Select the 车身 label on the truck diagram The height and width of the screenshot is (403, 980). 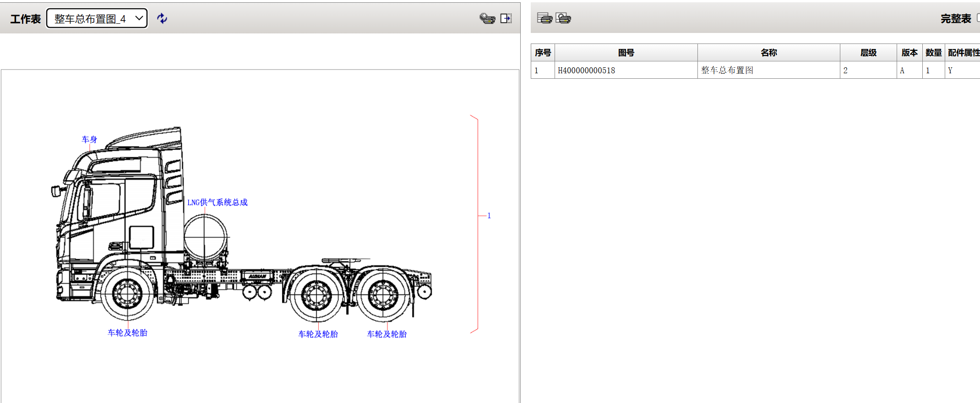[89, 139]
